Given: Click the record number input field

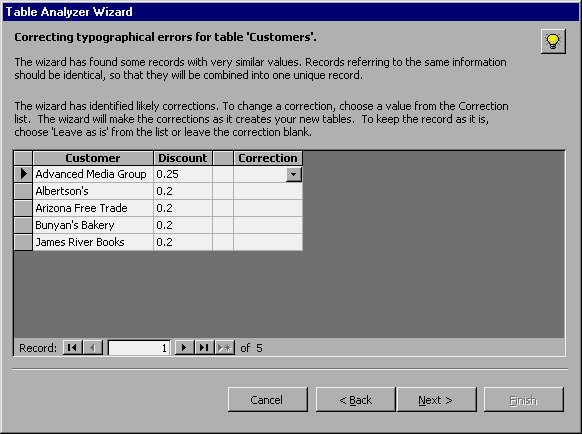Looking at the screenshot, I should coord(139,348).
